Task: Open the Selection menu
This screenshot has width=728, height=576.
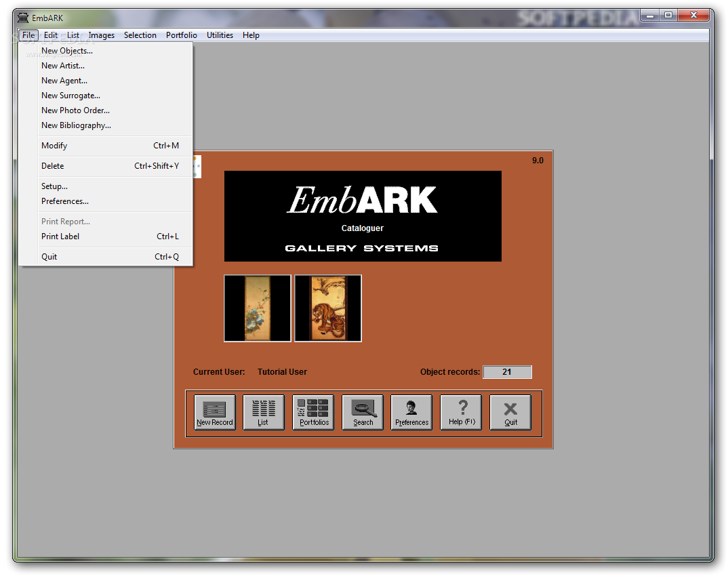Action: pos(140,35)
